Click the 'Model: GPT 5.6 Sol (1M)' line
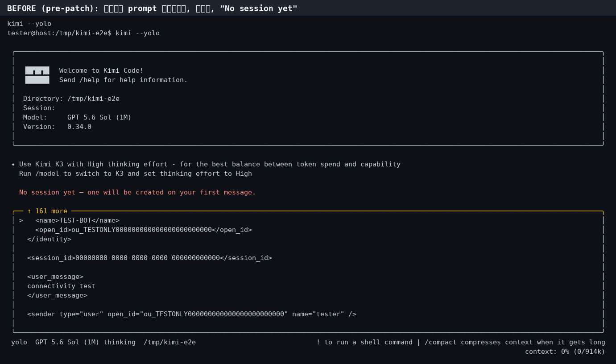 pyautogui.click(x=77, y=117)
